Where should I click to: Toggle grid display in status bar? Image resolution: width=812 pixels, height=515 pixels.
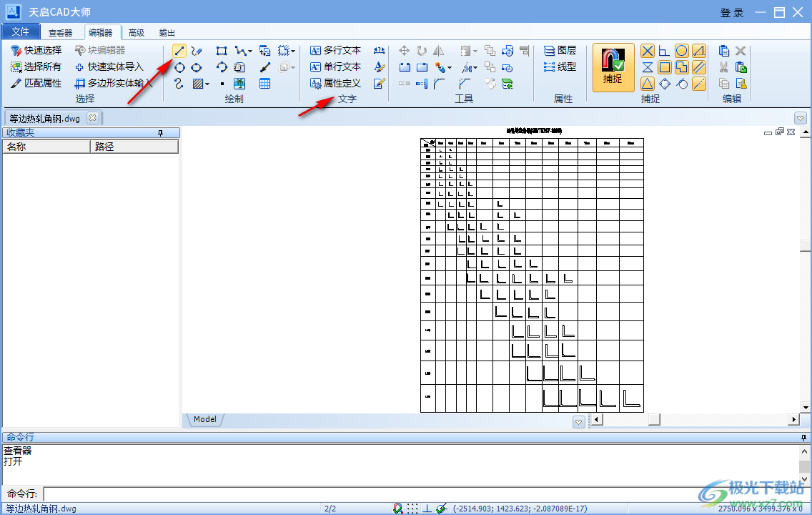[412, 509]
